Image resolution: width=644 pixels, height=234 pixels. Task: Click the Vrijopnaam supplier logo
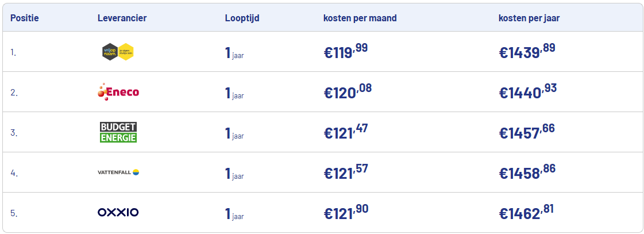118,52
